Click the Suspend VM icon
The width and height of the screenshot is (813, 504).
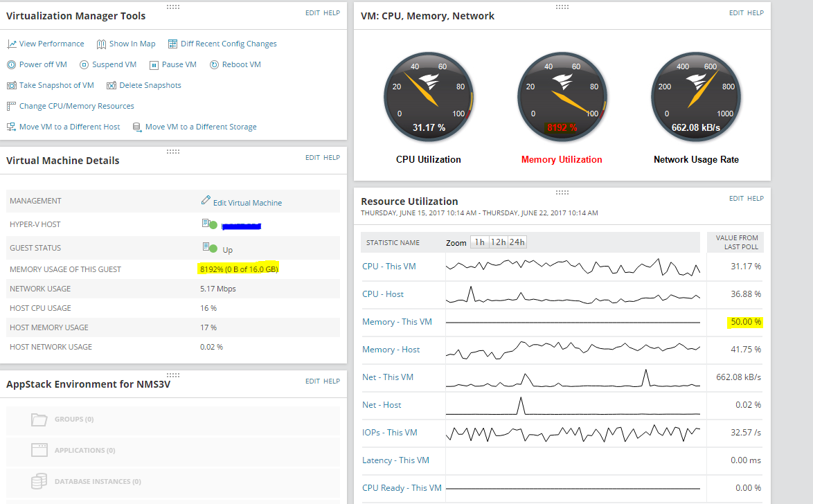pos(84,65)
